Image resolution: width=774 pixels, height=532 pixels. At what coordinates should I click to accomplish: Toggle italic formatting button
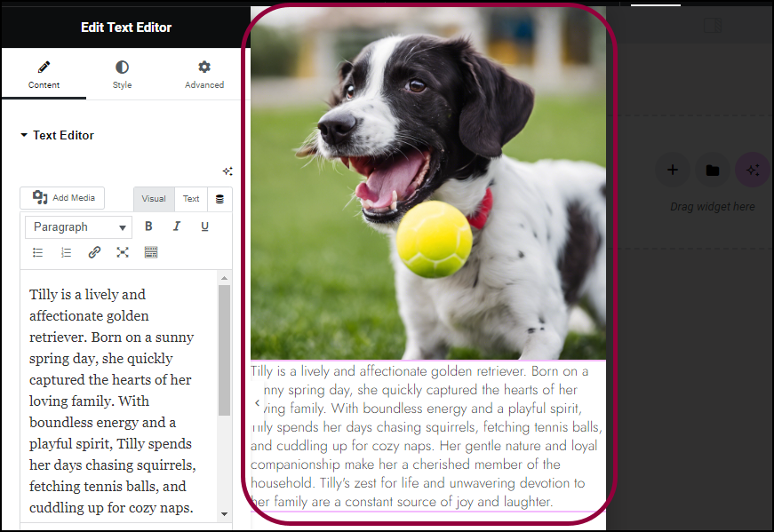click(176, 226)
